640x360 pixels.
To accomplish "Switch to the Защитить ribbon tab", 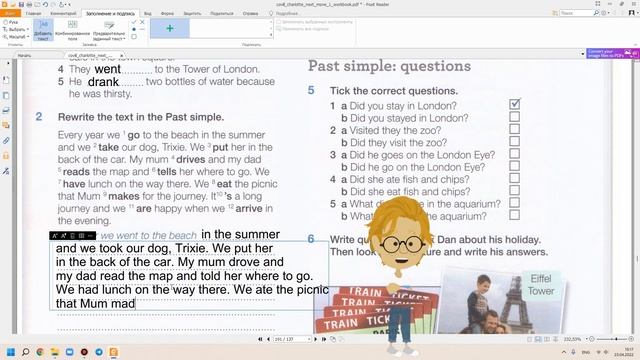I will click(x=192, y=13).
